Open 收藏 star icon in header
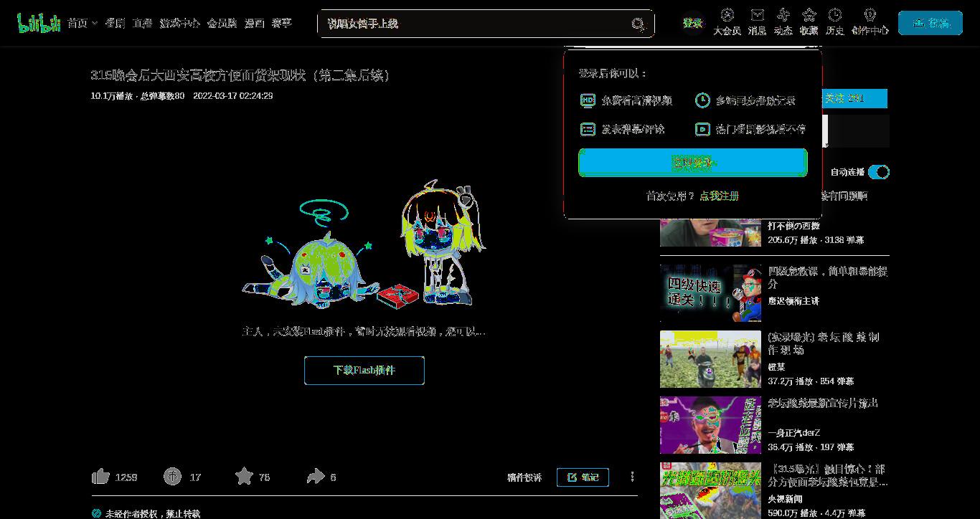 809,14
